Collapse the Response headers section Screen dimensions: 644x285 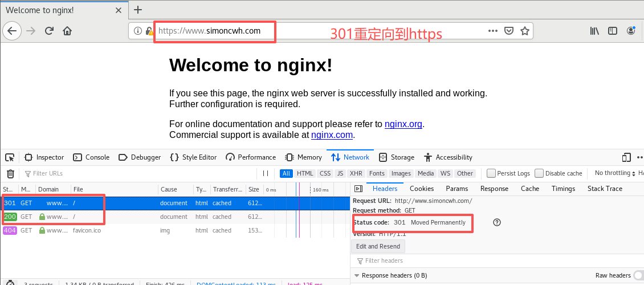pos(357,275)
